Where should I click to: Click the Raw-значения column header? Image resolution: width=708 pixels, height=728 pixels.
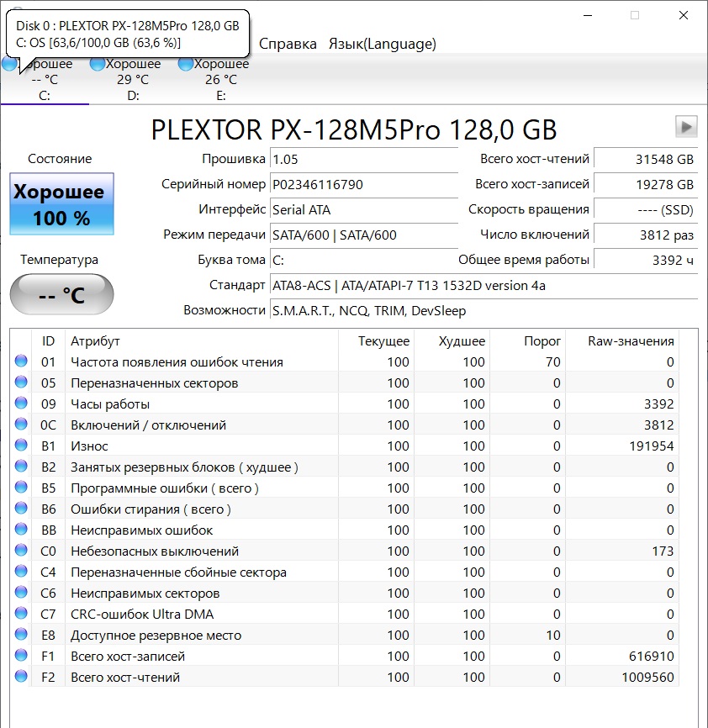click(x=622, y=341)
